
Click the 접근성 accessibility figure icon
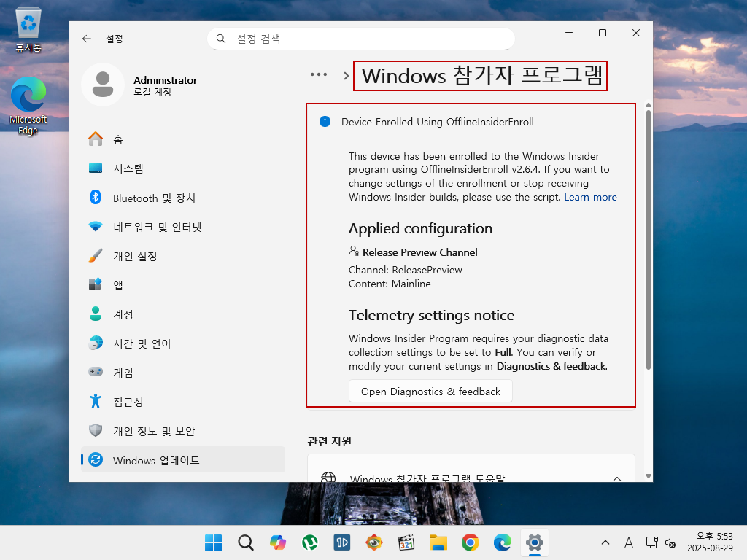click(x=96, y=401)
